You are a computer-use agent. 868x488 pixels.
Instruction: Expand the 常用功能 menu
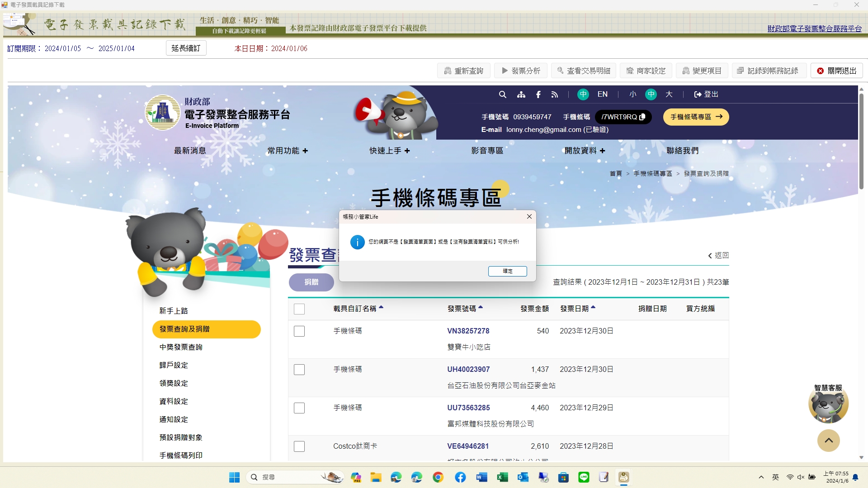coord(288,151)
